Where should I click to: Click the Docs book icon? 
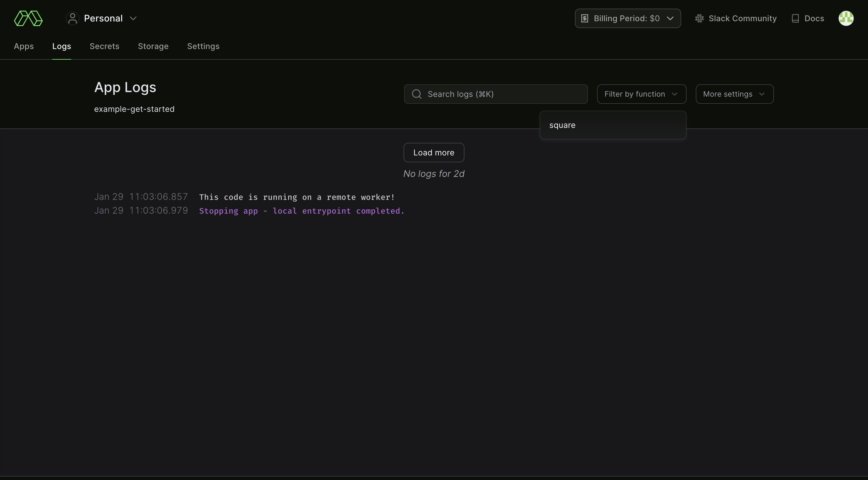click(x=795, y=18)
